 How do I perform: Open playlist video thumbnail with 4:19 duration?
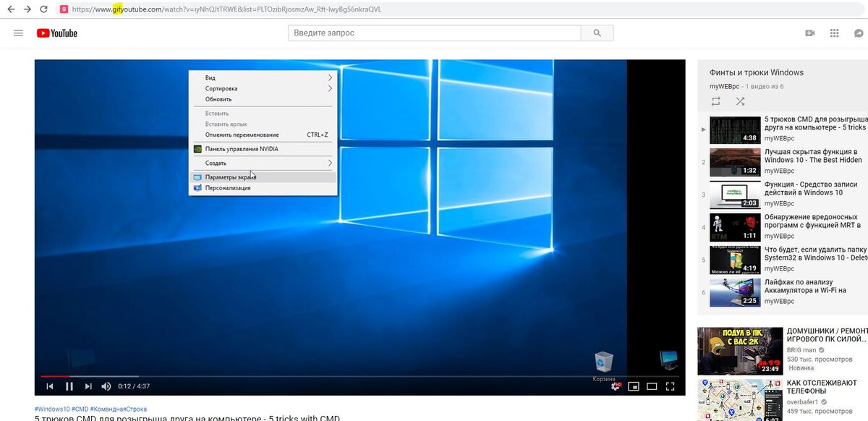point(734,260)
